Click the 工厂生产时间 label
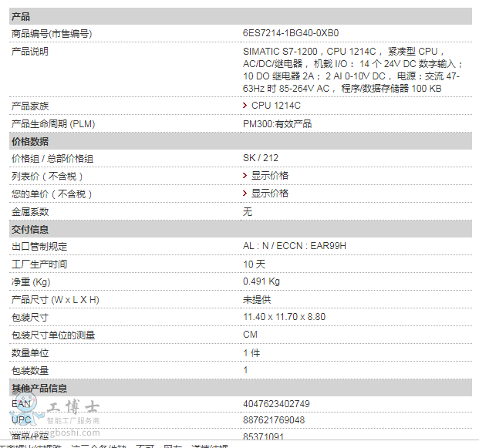Screen dimensions: 479x448 pyautogui.click(x=39, y=264)
